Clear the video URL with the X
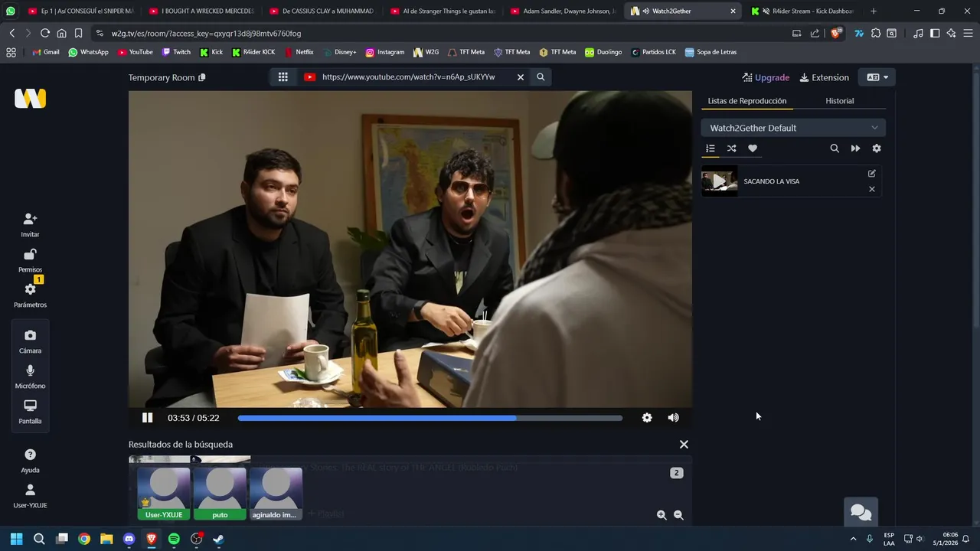The height and width of the screenshot is (551, 980). (x=520, y=77)
